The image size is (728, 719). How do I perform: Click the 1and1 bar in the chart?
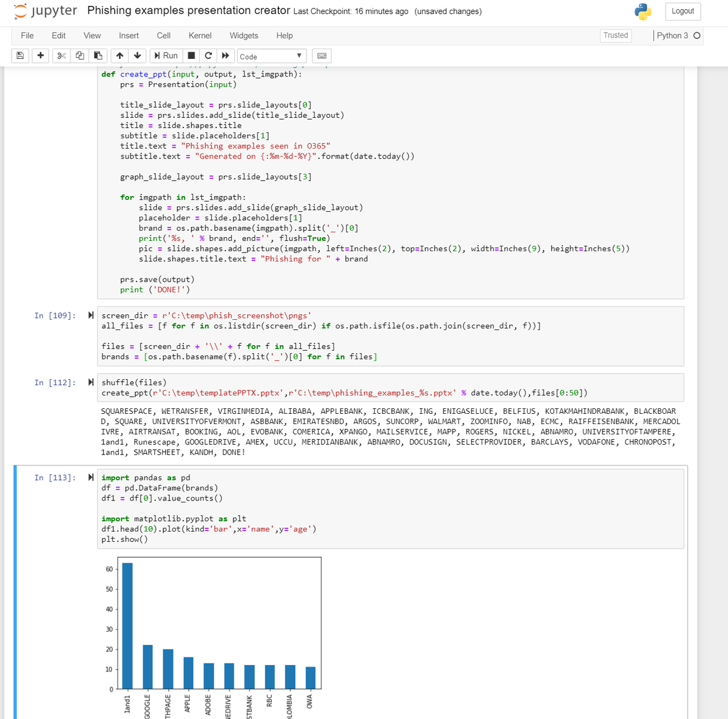coord(127,626)
